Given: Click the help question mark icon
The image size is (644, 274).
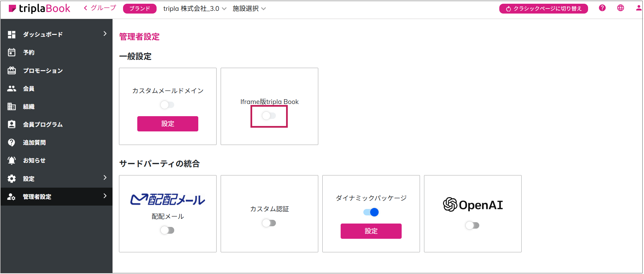Looking at the screenshot, I should (x=602, y=8).
